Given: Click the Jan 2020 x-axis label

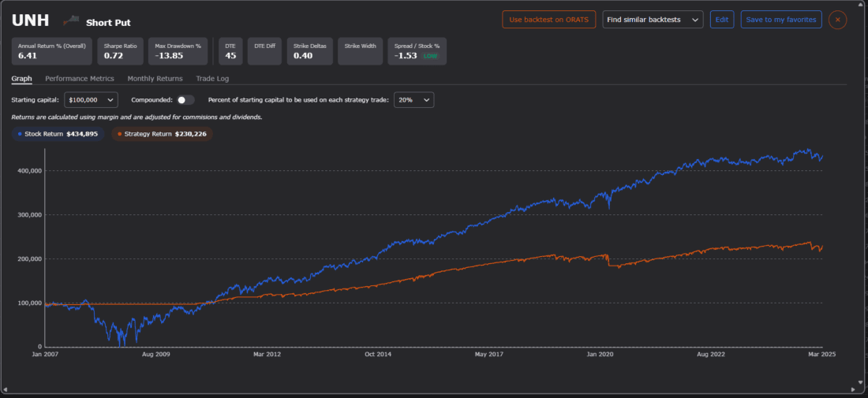Looking at the screenshot, I should 599,355.
